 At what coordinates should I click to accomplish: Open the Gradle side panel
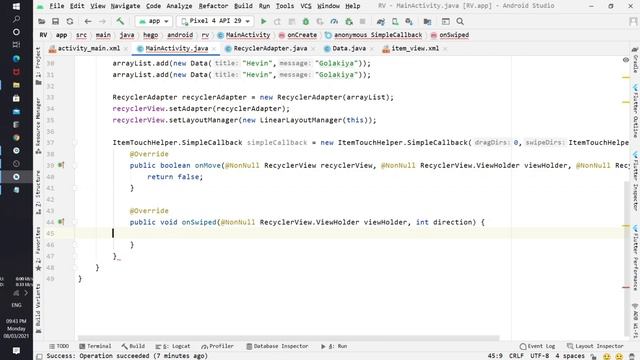(636, 60)
